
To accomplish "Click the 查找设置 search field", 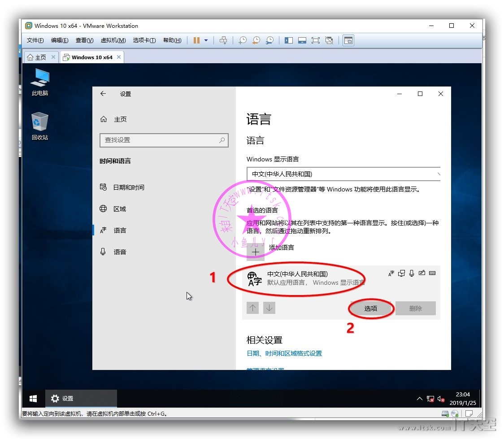I will [x=164, y=140].
